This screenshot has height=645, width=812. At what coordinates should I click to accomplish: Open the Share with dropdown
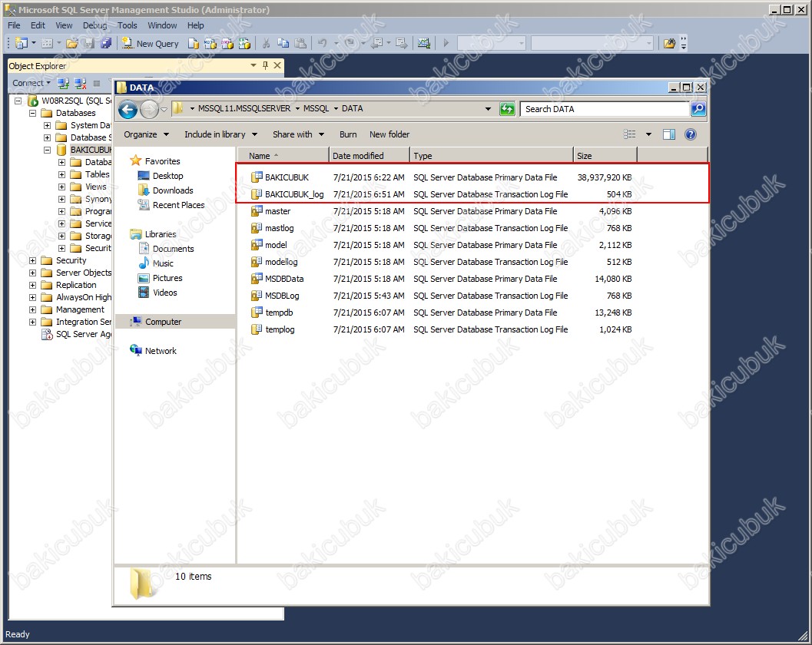[298, 134]
